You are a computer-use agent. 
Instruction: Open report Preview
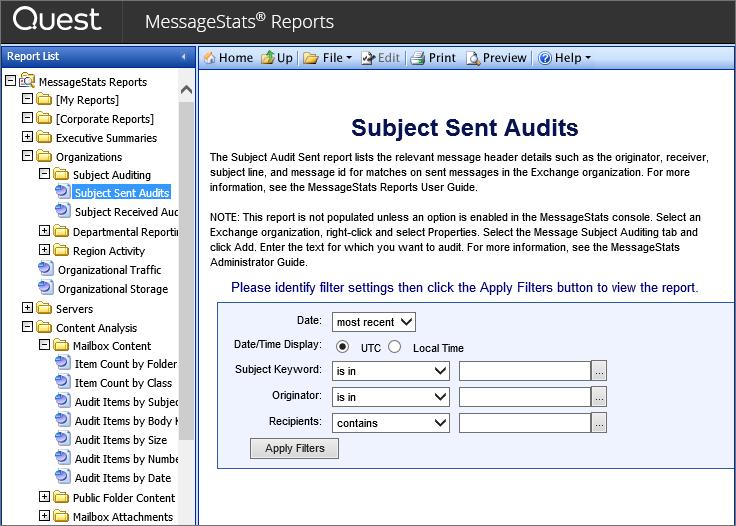[x=496, y=58]
